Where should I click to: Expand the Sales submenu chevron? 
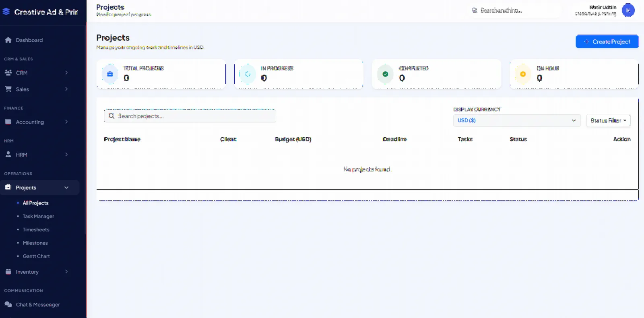[x=66, y=89]
